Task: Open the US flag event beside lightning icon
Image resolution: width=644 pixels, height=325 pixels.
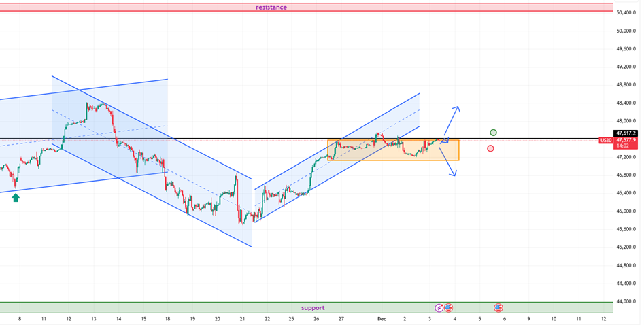Action: coord(449,308)
